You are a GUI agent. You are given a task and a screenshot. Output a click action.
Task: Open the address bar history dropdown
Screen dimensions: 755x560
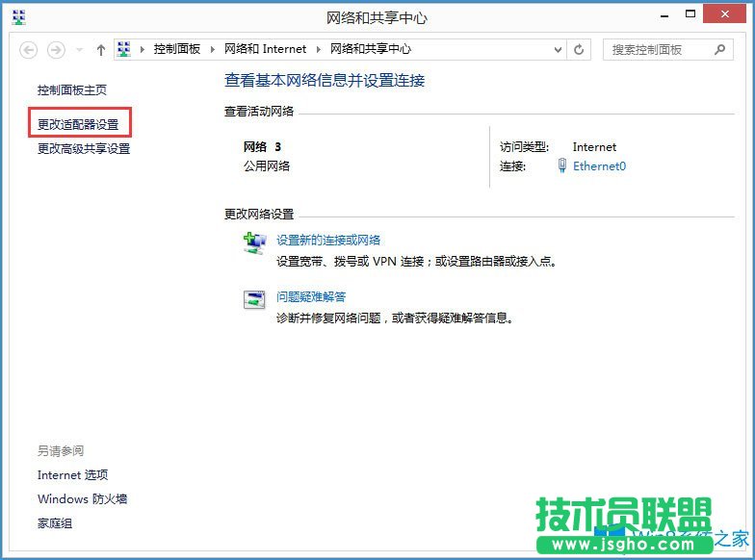tap(558, 50)
